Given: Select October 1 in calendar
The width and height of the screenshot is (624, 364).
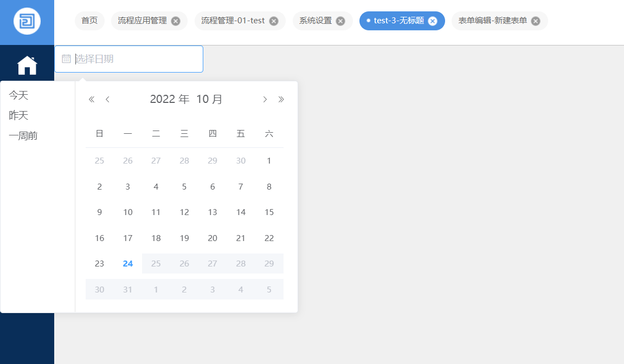Looking at the screenshot, I should [269, 161].
